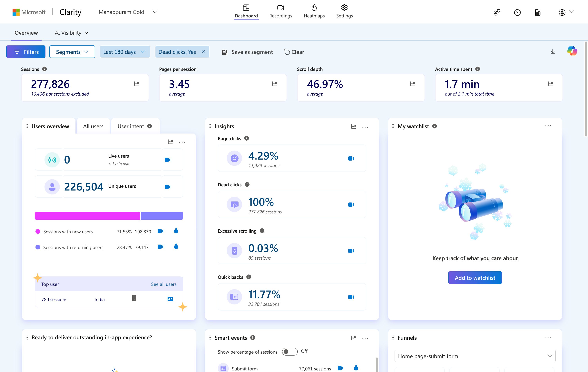
Task: Go to the Dashboard tab
Action: [x=246, y=12]
